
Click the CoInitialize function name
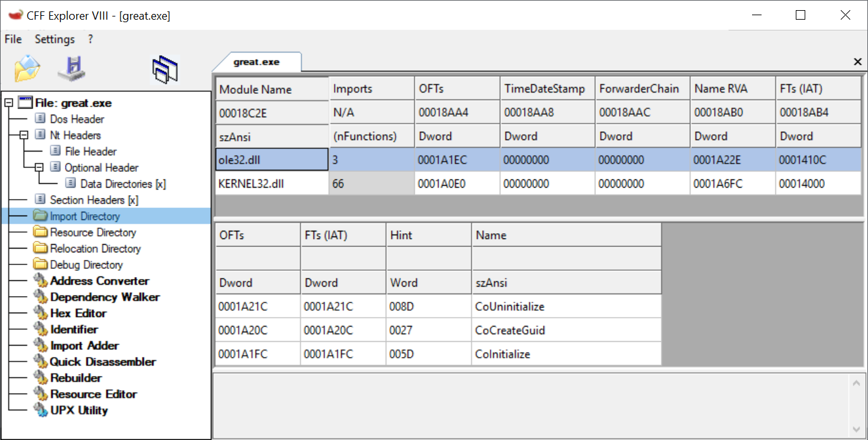point(502,354)
